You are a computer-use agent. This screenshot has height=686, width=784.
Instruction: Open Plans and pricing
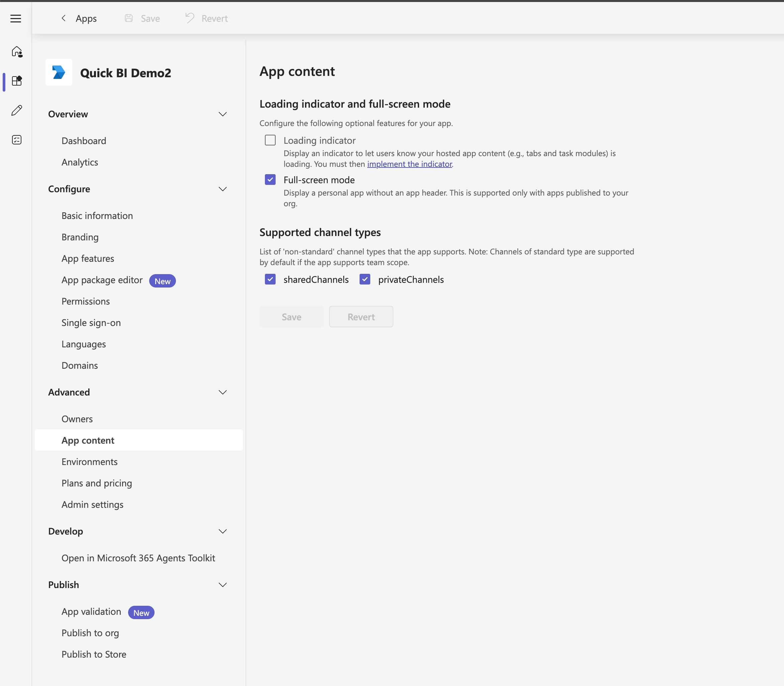click(x=97, y=483)
